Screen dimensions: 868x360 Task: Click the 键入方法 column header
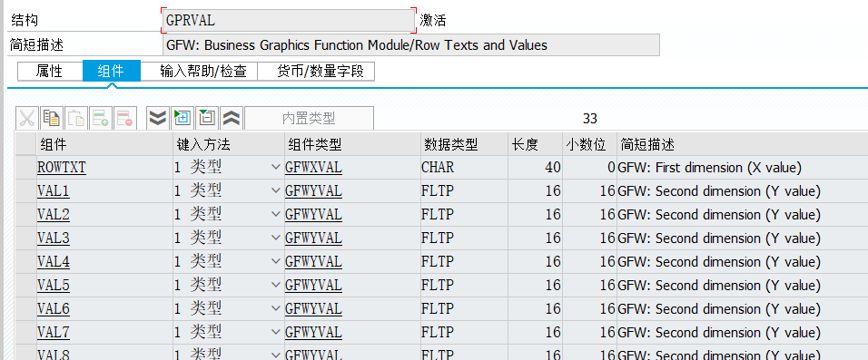(x=228, y=144)
